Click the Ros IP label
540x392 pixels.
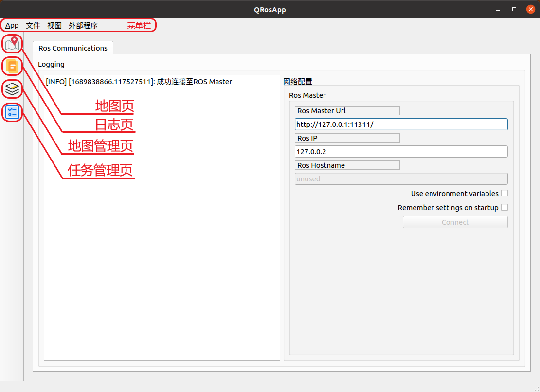click(347, 138)
